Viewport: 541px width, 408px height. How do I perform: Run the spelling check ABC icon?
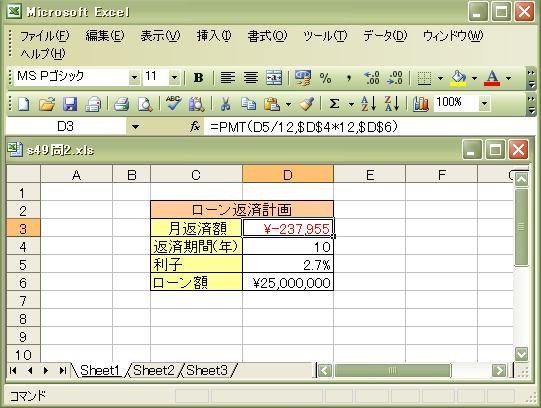(174, 103)
